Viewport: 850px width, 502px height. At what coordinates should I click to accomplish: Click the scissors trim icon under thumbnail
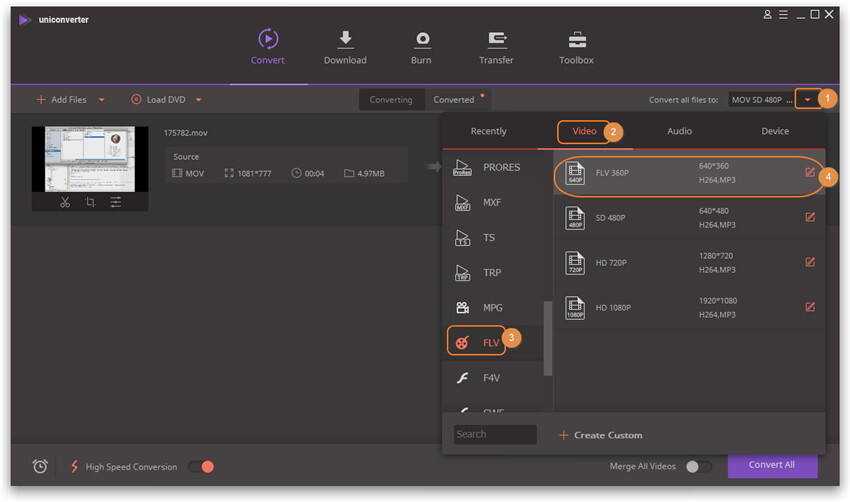pyautogui.click(x=65, y=201)
